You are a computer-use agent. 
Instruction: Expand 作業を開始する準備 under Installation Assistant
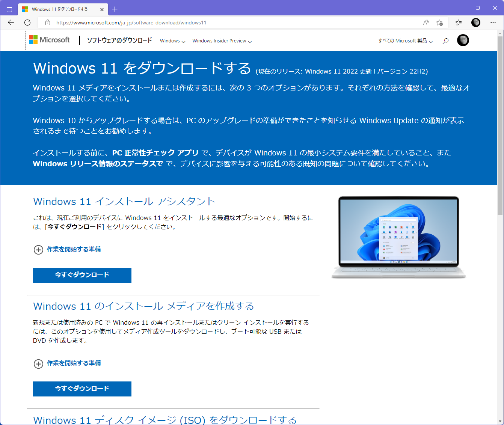(x=68, y=250)
